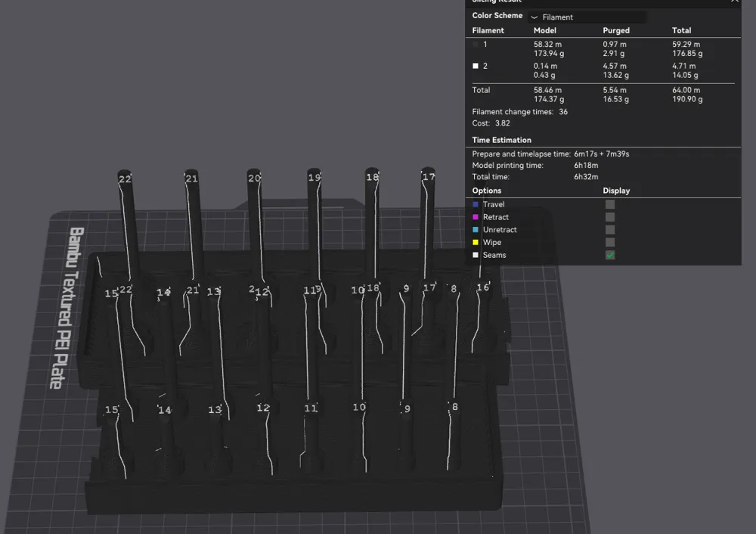Viewport: 756px width, 534px height.
Task: Click object label 22 at top
Action: tap(125, 179)
